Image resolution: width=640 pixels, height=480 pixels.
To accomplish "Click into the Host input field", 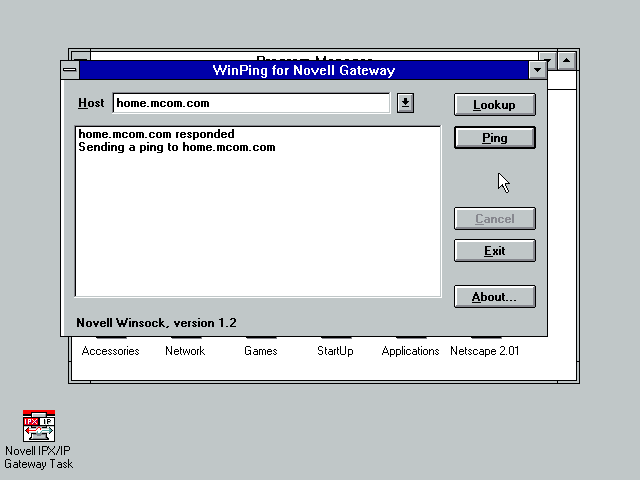I will pyautogui.click(x=251, y=103).
